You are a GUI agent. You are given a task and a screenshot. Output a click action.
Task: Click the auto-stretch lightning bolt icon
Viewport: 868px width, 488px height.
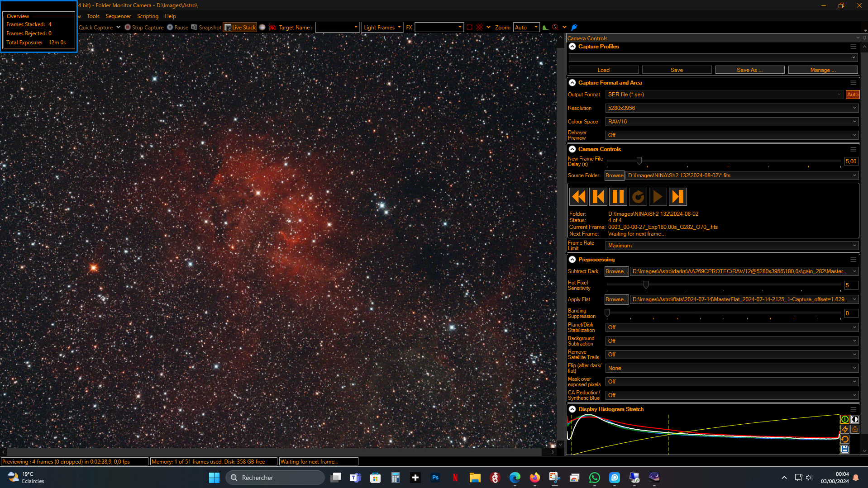coord(844,429)
